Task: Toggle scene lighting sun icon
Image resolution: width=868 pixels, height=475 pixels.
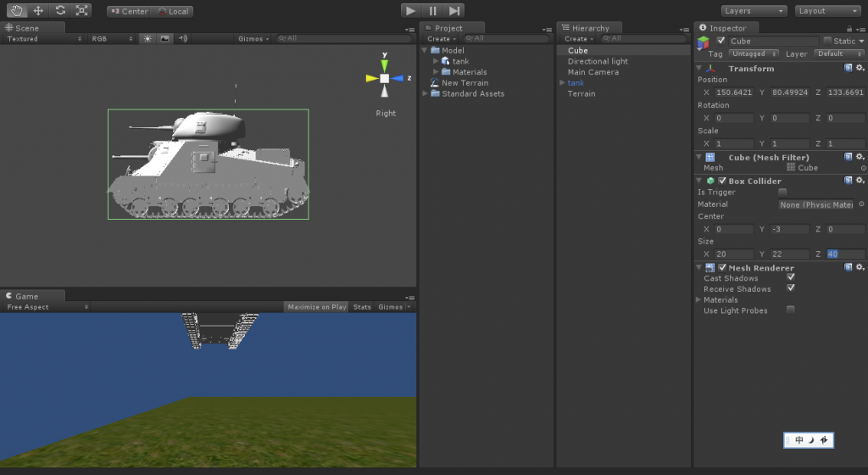Action: coord(147,39)
